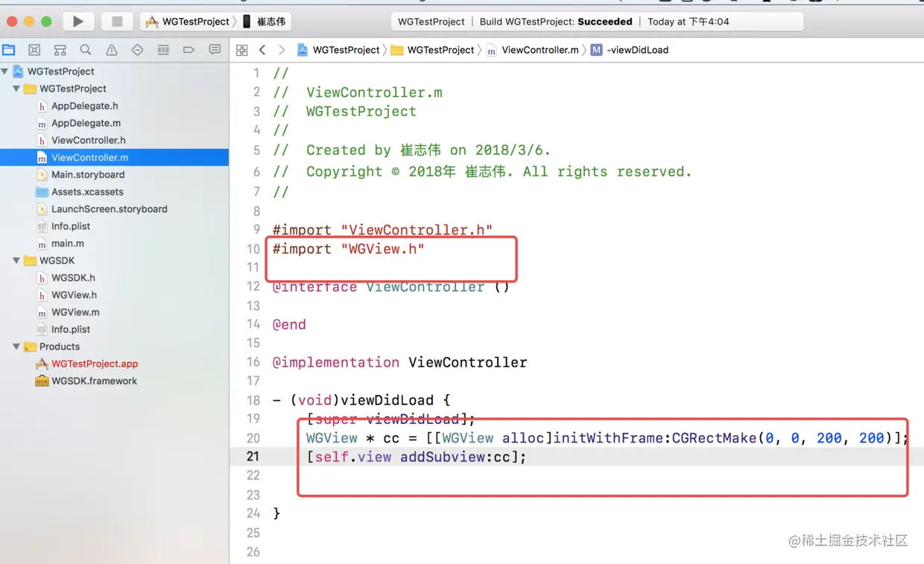Open WGView.h header
The width and height of the screenshot is (924, 564).
pos(74,295)
